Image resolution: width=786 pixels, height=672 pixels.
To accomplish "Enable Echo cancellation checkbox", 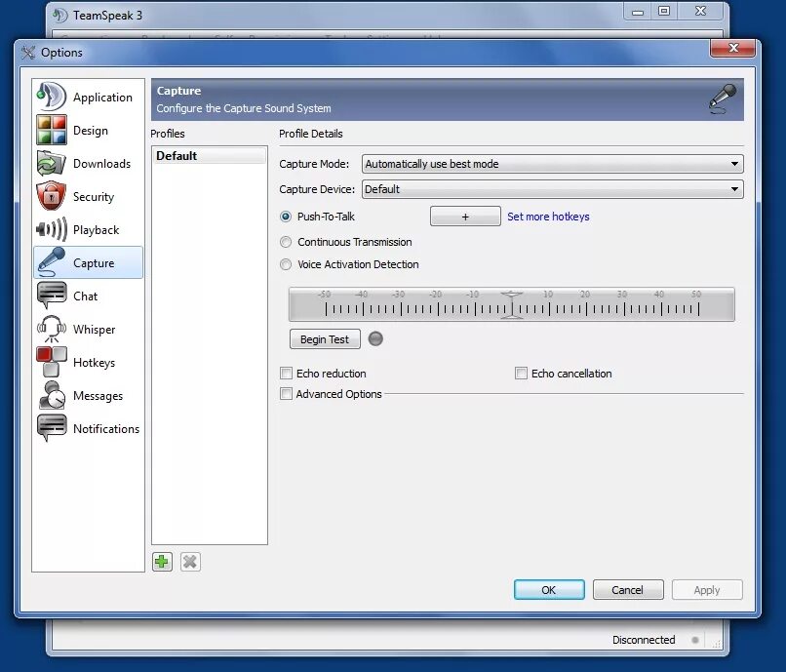I will [522, 374].
